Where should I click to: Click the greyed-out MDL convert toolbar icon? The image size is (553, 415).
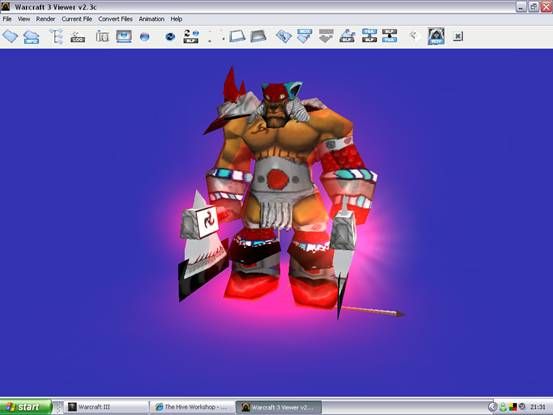coord(326,36)
